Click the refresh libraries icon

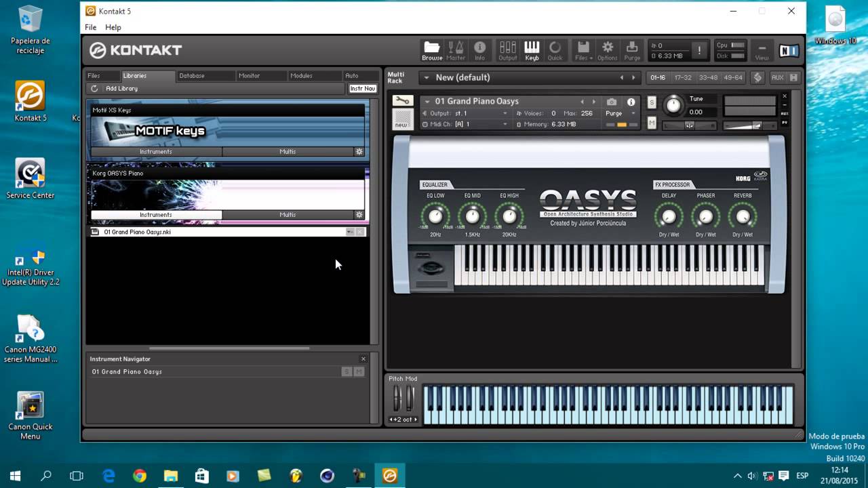tap(94, 89)
